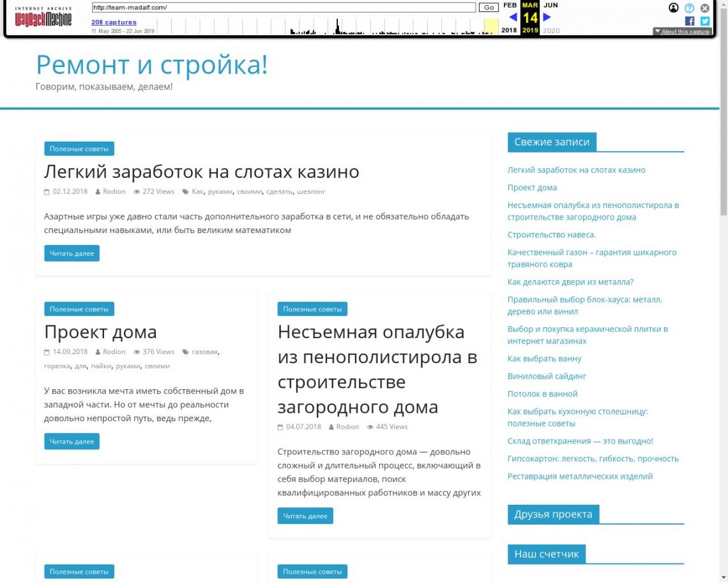Click the date 04.07.2018
Viewport: 728px width, 582px height.
tap(303, 426)
